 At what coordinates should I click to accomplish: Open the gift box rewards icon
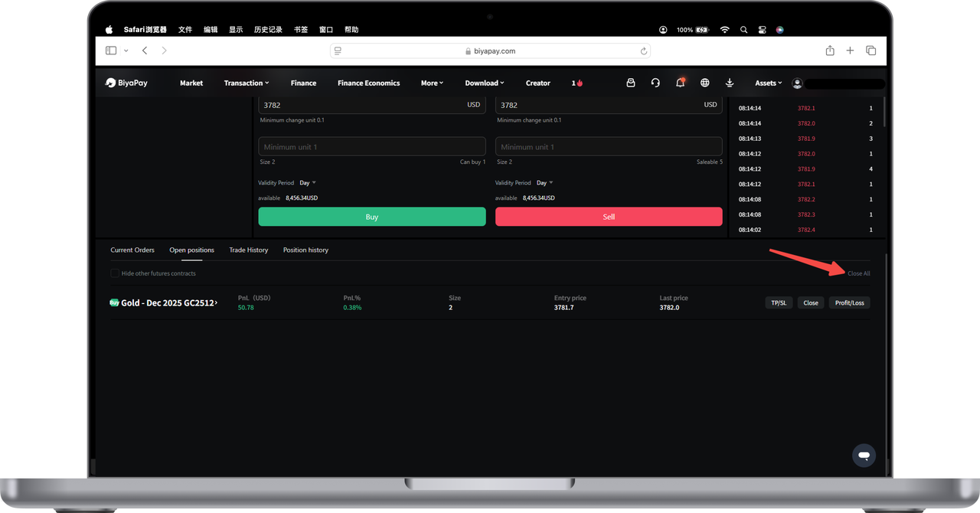pos(631,83)
